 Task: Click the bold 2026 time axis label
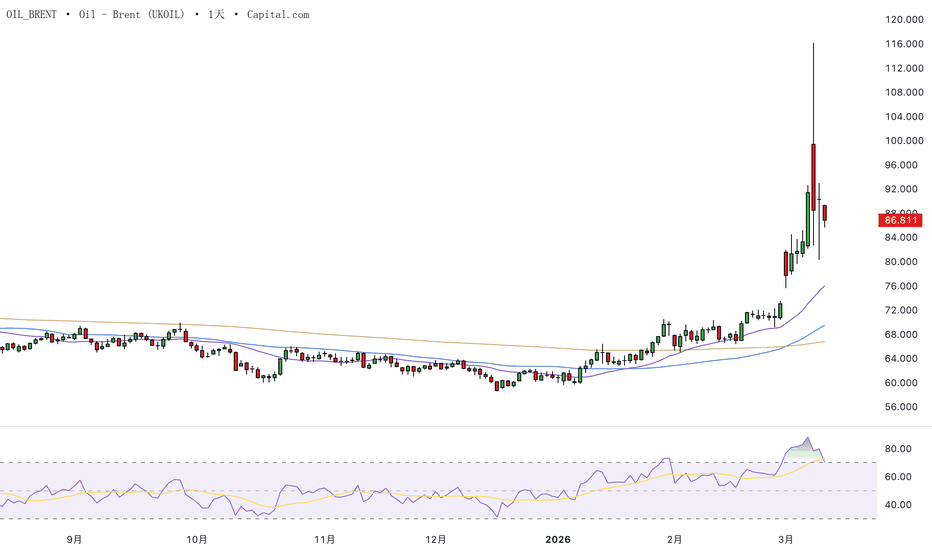pyautogui.click(x=558, y=539)
